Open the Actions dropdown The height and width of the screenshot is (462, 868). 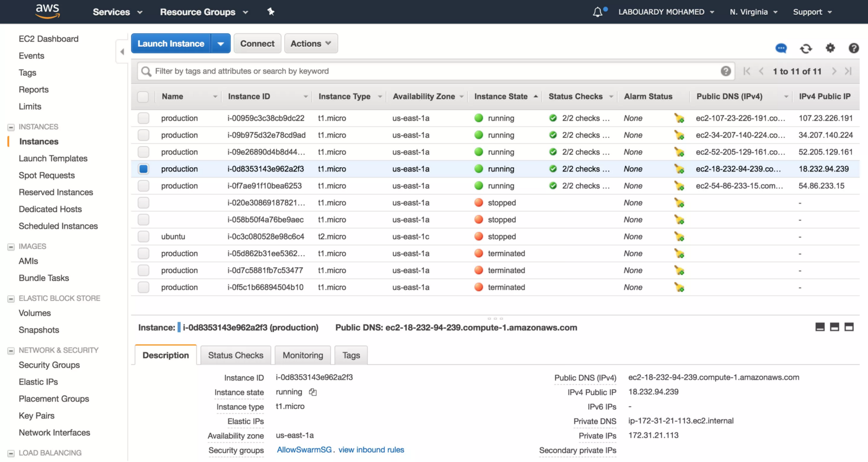pos(311,43)
